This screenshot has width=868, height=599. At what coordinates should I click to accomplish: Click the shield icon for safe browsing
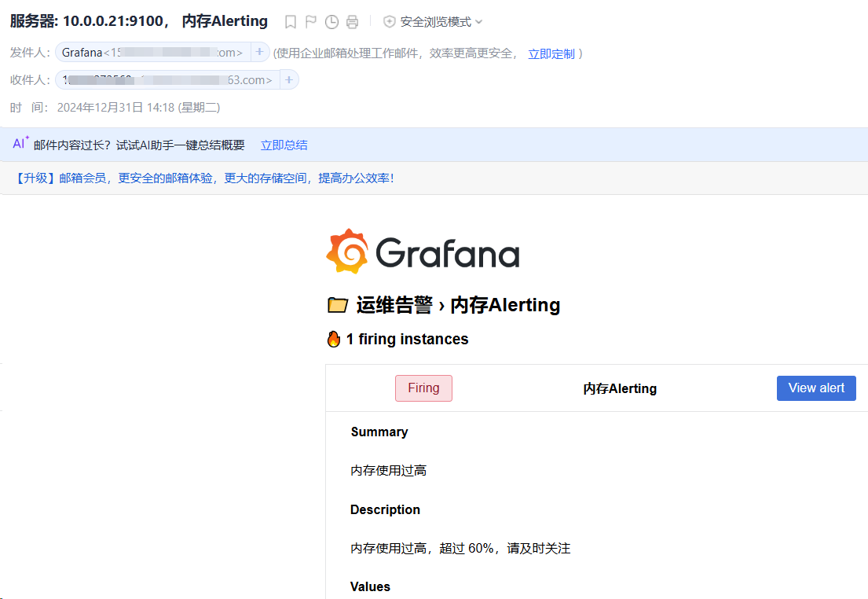point(390,22)
